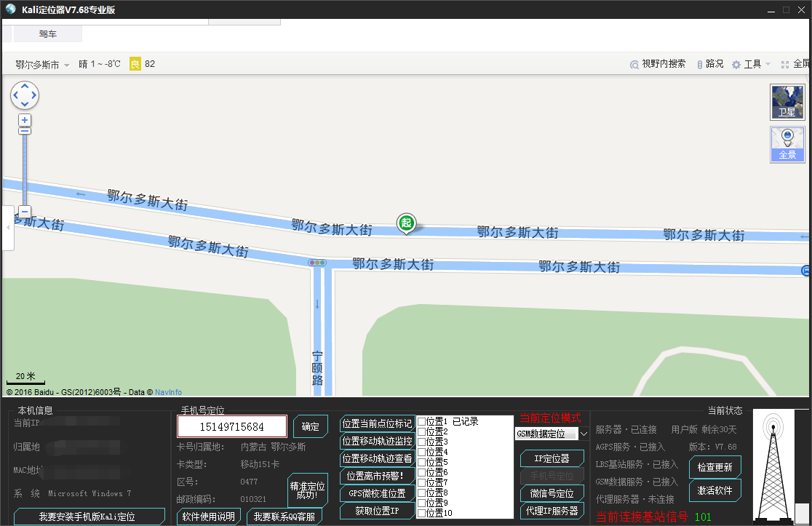
Task: Click the 检查更新 button
Action: (x=715, y=468)
